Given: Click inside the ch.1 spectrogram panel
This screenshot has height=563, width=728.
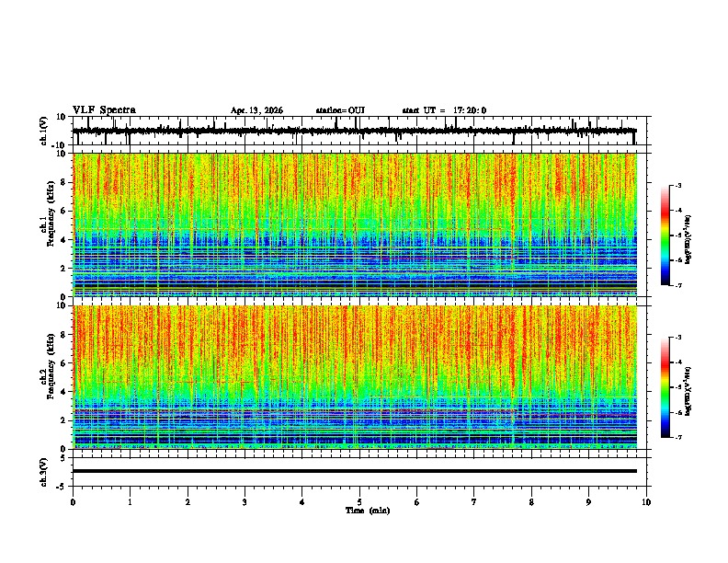Looking at the screenshot, I should click(355, 224).
